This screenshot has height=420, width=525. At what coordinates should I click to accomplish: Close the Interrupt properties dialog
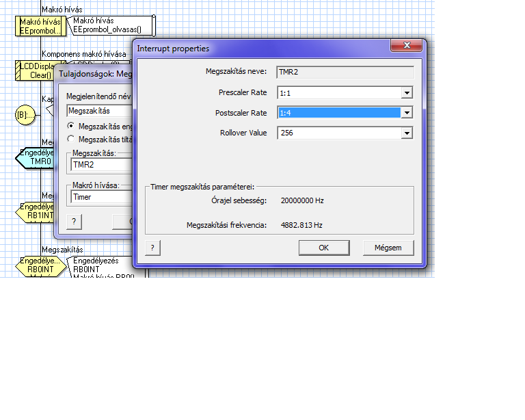407,45
